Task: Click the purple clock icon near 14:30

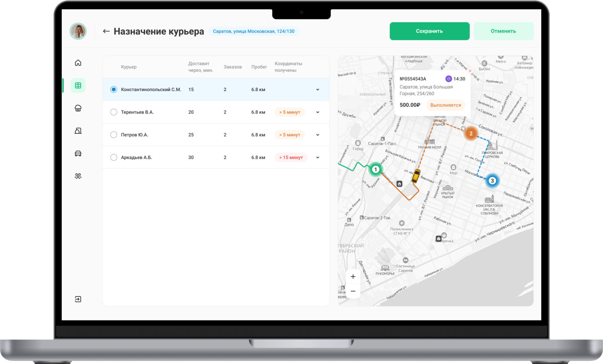Action: click(449, 79)
